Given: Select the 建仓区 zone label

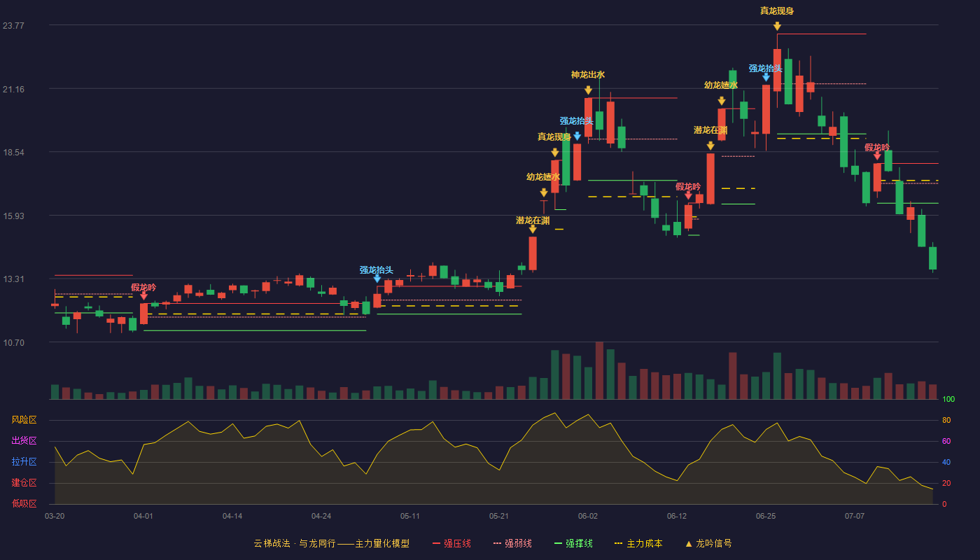Looking at the screenshot, I should click(x=24, y=483).
